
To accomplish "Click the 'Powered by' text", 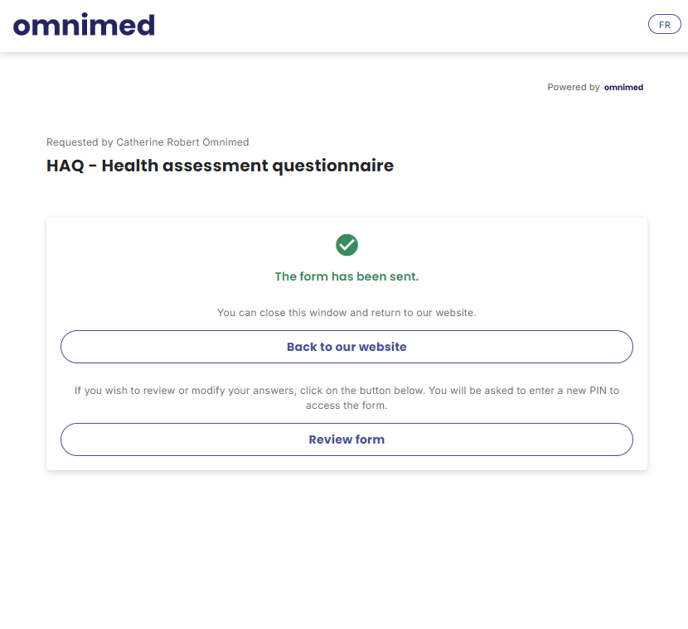I will pyautogui.click(x=573, y=88).
